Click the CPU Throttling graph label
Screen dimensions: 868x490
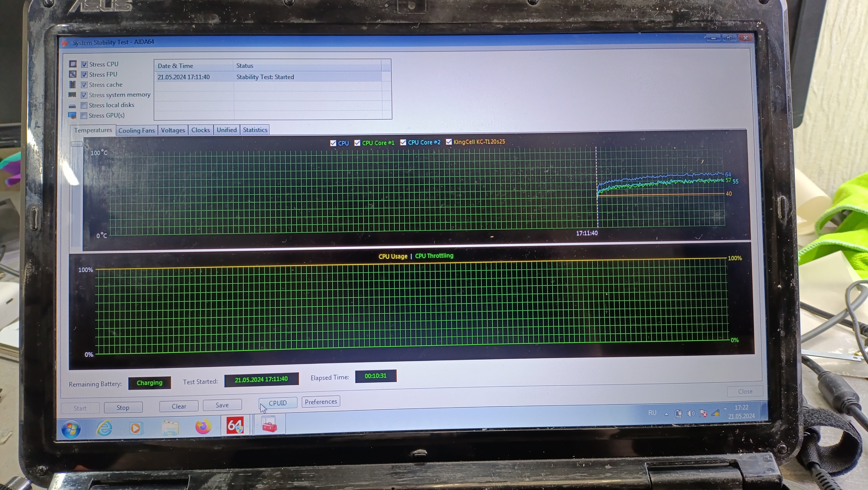[434, 256]
